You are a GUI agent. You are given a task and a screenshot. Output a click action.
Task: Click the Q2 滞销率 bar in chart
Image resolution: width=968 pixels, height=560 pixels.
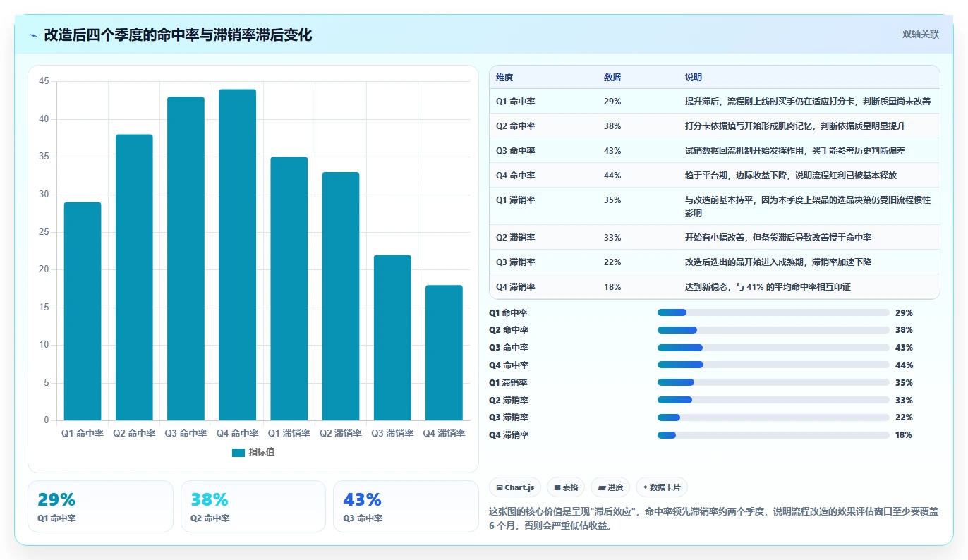341,296
